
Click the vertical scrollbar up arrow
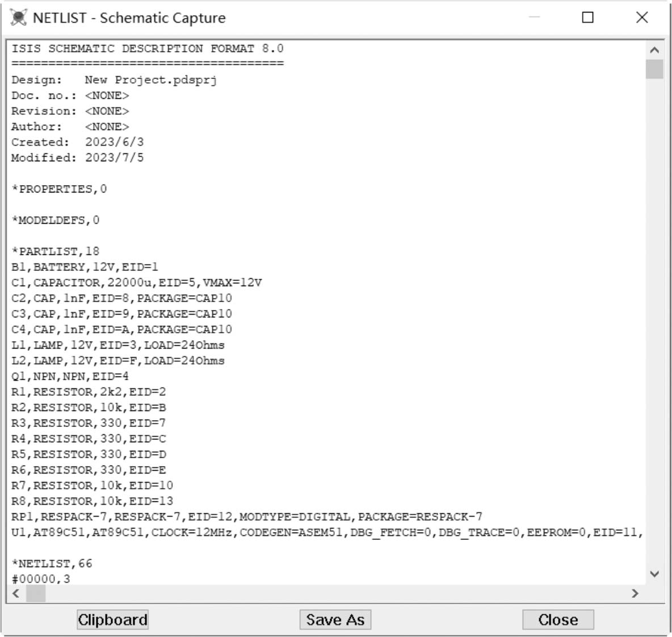click(x=654, y=50)
